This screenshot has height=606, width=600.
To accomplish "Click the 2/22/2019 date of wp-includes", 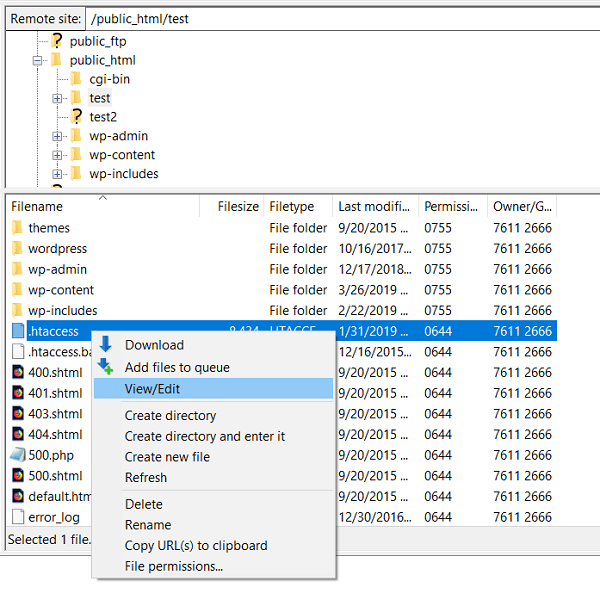I will coord(373,310).
